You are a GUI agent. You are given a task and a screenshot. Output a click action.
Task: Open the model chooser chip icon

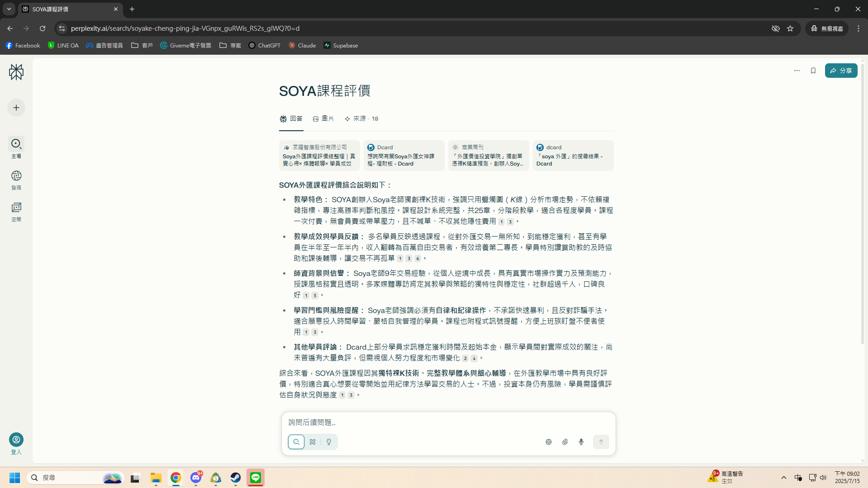point(549,442)
